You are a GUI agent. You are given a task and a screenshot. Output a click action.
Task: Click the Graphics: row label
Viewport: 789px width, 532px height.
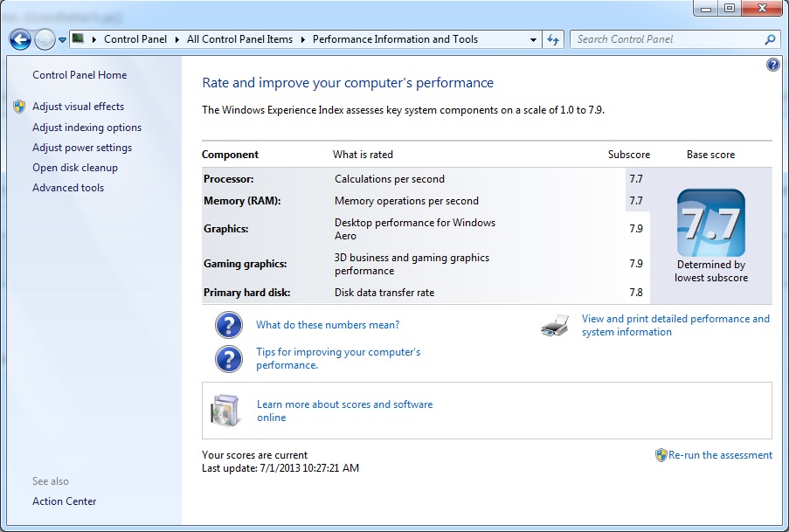pyautogui.click(x=226, y=229)
